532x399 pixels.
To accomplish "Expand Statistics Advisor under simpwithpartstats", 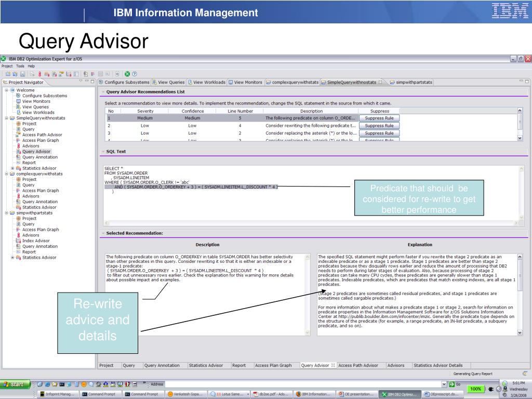I will [12, 258].
